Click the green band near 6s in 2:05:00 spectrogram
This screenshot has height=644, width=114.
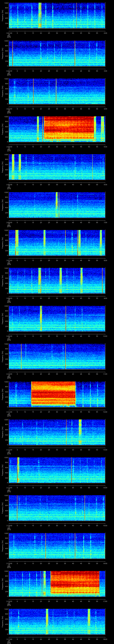point(20,167)
